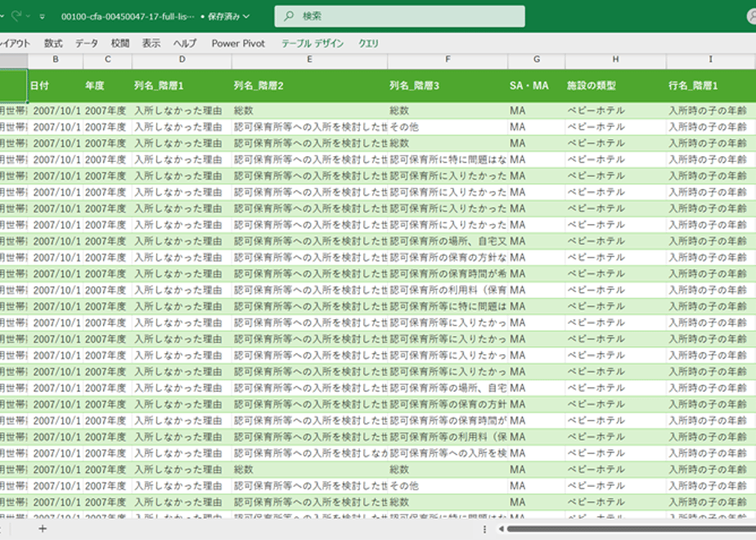The height and width of the screenshot is (540, 756).
Task: Switch to the 表示 tab
Action: (151, 43)
